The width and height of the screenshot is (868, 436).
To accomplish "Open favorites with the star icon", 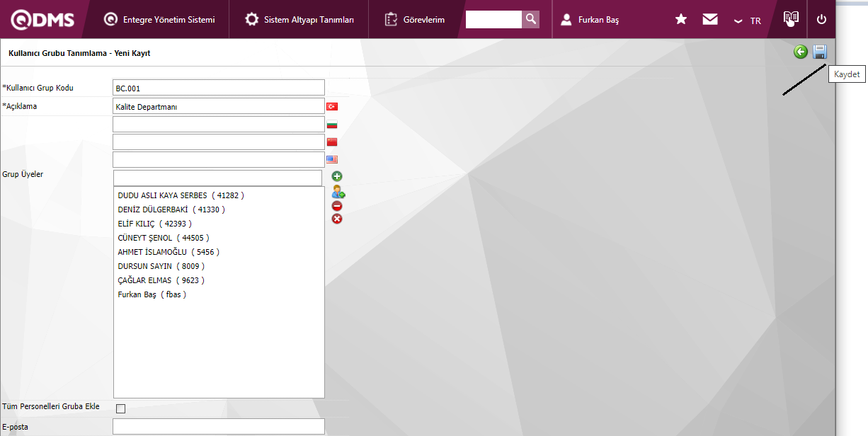I will click(681, 19).
